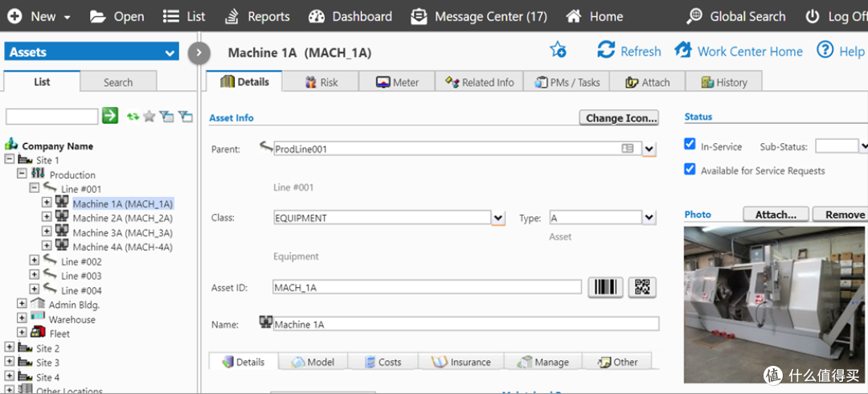The image size is (868, 394).
Task: Click the favorites star icon in header
Action: (x=558, y=50)
